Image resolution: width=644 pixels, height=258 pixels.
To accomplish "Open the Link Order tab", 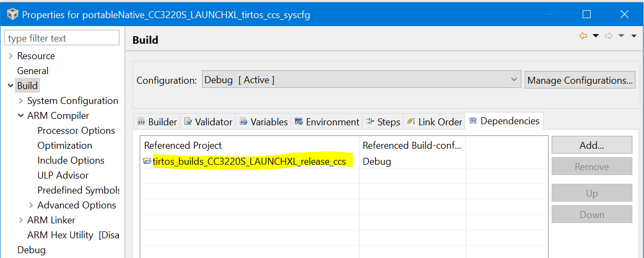I will tap(434, 122).
